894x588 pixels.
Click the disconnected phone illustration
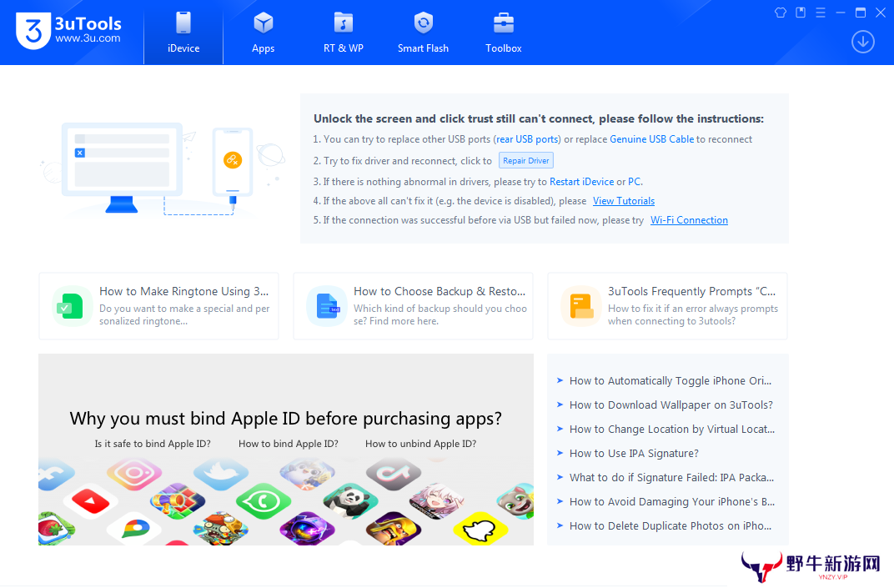tap(233, 163)
